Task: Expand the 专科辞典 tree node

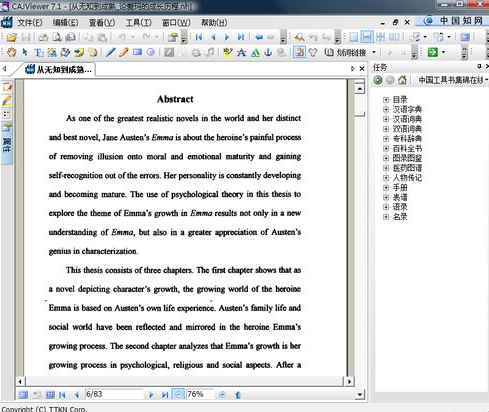Action: point(386,138)
